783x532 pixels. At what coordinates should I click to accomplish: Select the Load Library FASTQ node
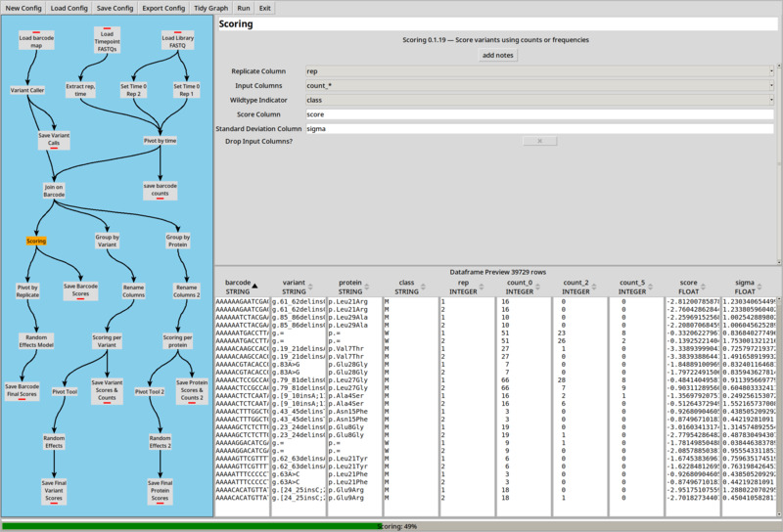177,41
